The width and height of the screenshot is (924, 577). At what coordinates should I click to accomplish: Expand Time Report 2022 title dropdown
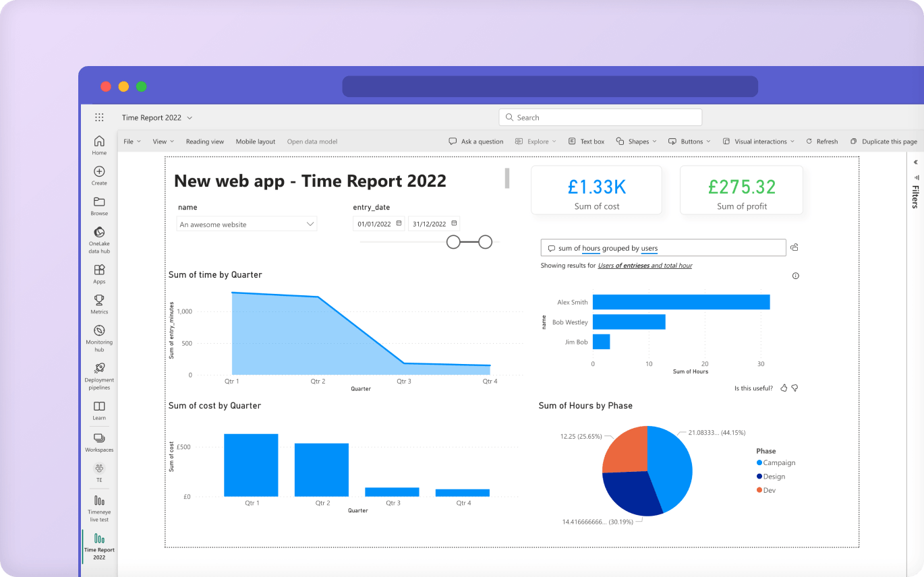[190, 118]
